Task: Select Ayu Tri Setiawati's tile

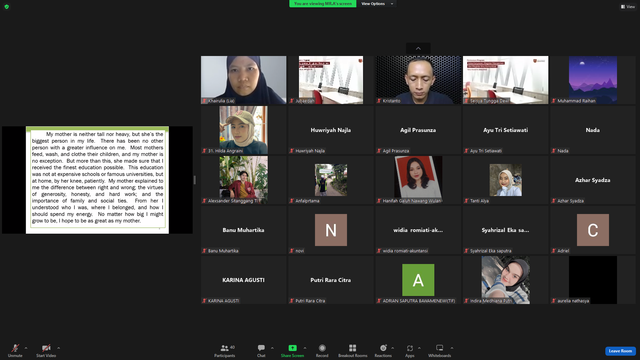Action: tap(506, 130)
